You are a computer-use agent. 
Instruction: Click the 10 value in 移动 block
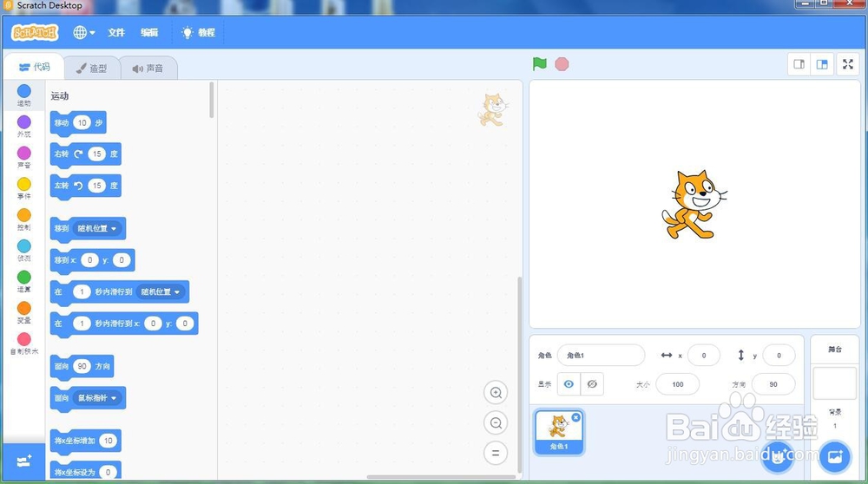(x=82, y=123)
